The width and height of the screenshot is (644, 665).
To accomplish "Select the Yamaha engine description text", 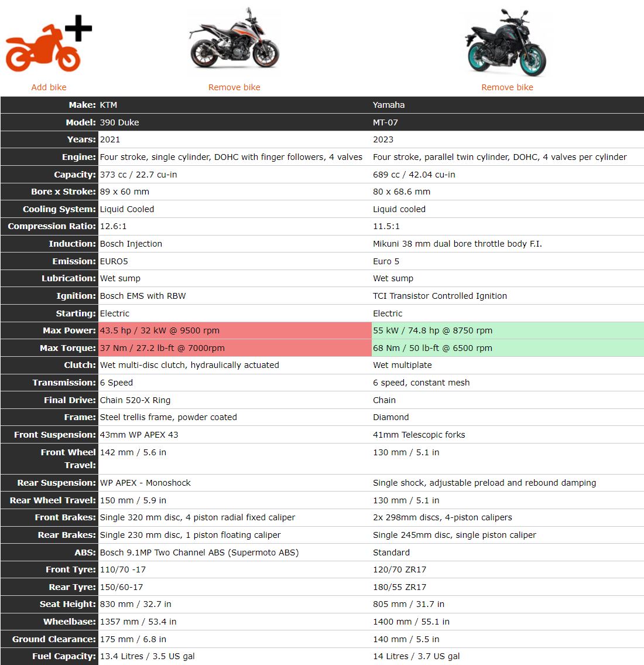I will (x=499, y=157).
